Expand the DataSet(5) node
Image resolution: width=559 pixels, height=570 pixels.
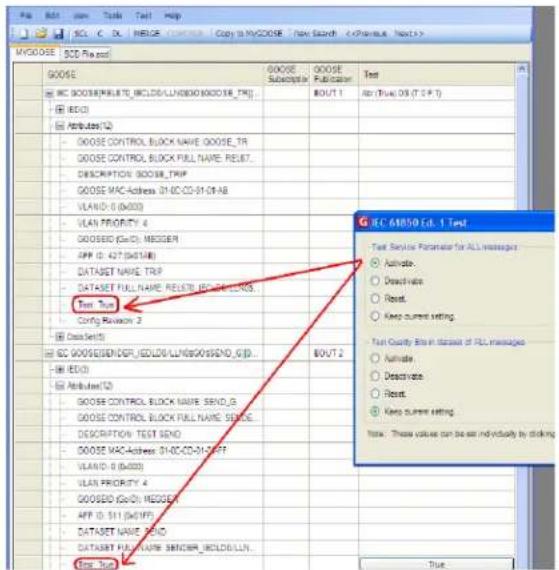[60, 337]
